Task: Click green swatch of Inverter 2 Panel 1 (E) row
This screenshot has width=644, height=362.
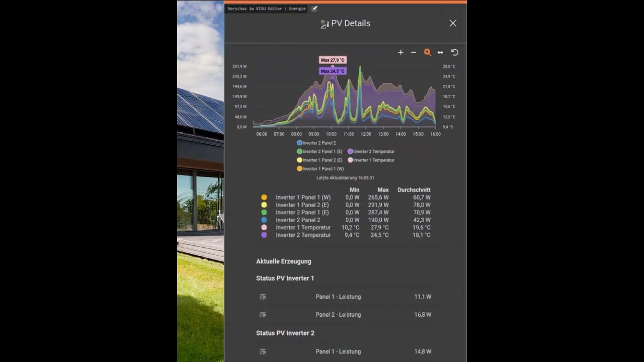Action: tap(264, 213)
